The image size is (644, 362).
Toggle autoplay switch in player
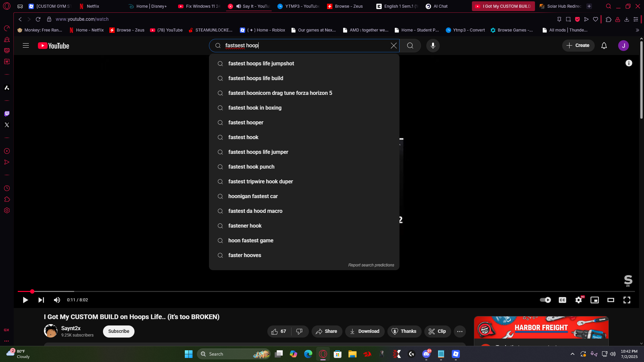[x=545, y=300]
